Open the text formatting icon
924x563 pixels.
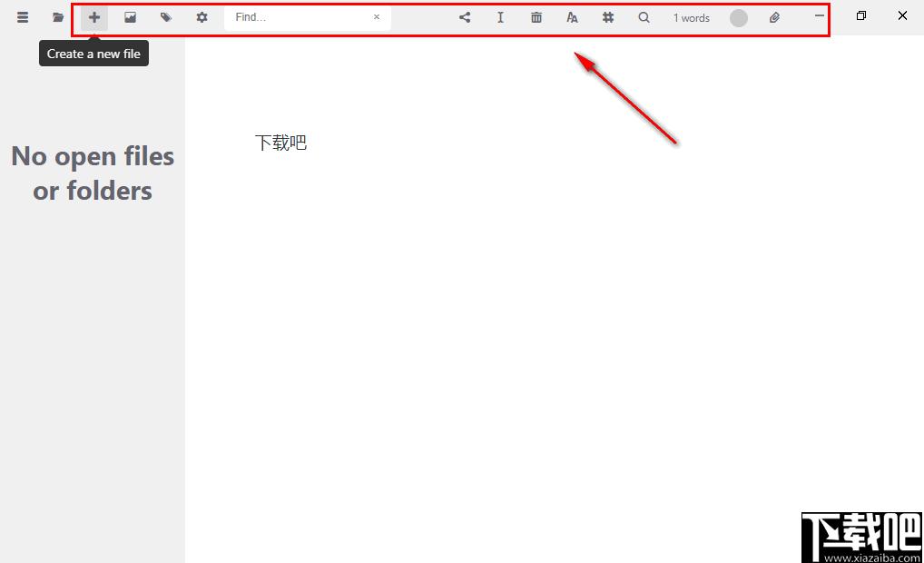click(x=572, y=17)
